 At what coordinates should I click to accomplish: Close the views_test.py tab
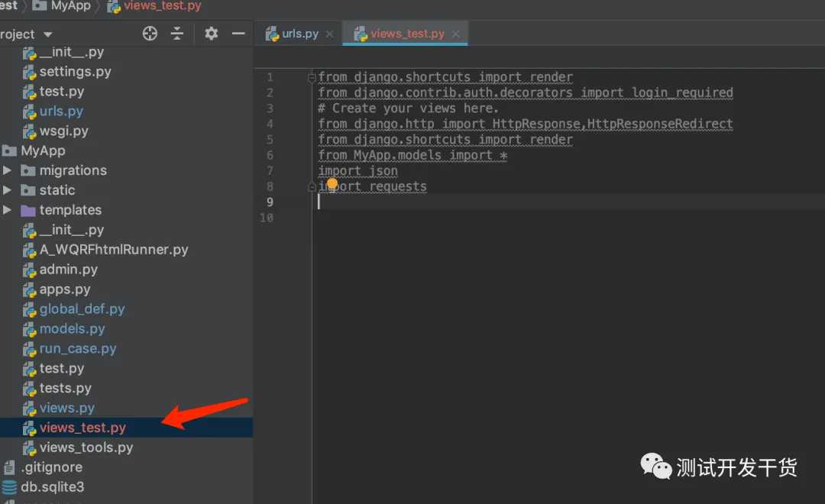tap(455, 34)
